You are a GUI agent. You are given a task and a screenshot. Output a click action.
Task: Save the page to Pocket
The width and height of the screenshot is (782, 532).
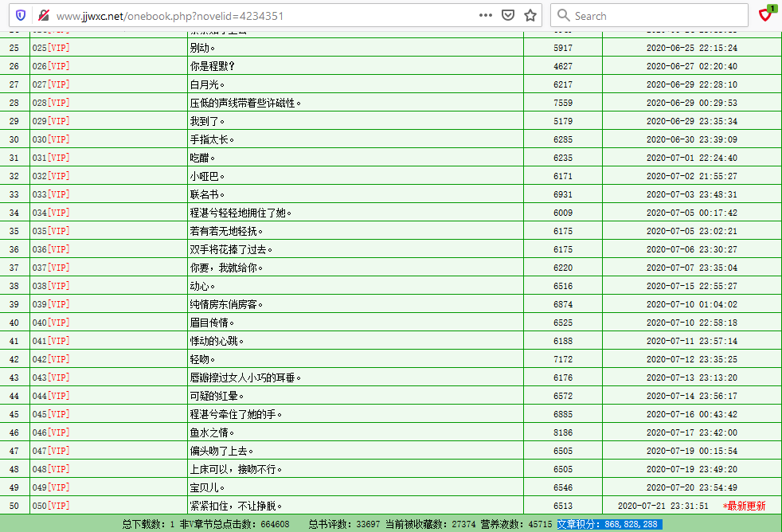pos(508,15)
